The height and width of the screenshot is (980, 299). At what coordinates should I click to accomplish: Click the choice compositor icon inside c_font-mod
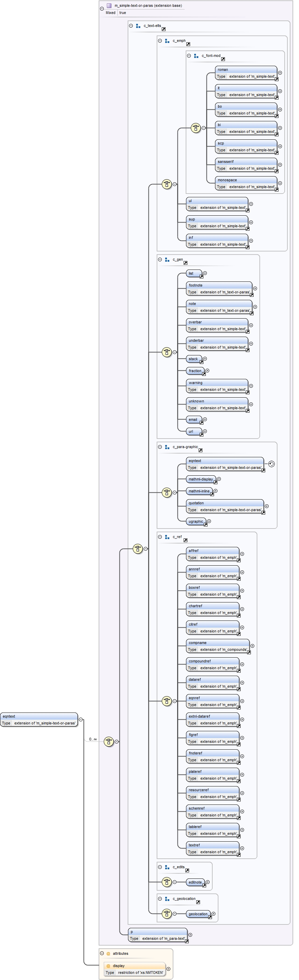(195, 128)
